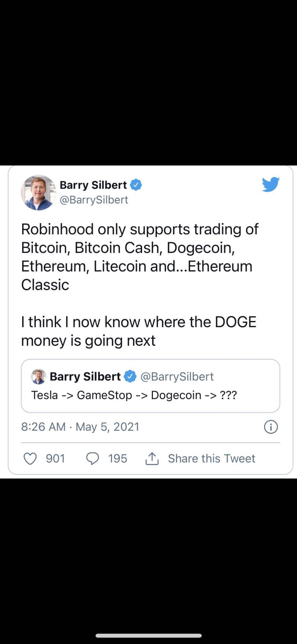Viewport: 297px width, 644px height.
Task: Tap the heart like icon
Action: pos(30,458)
